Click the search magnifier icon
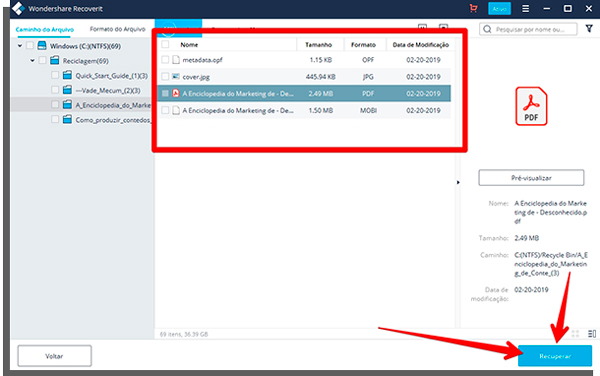This screenshot has width=600, height=376. point(487,29)
